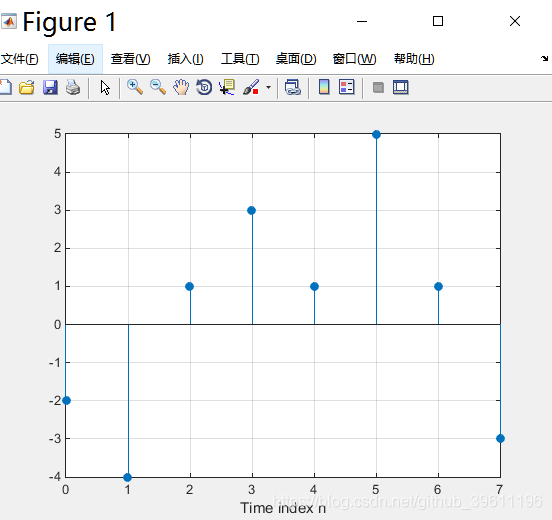Print the figure using the printer icon

[x=73, y=87]
